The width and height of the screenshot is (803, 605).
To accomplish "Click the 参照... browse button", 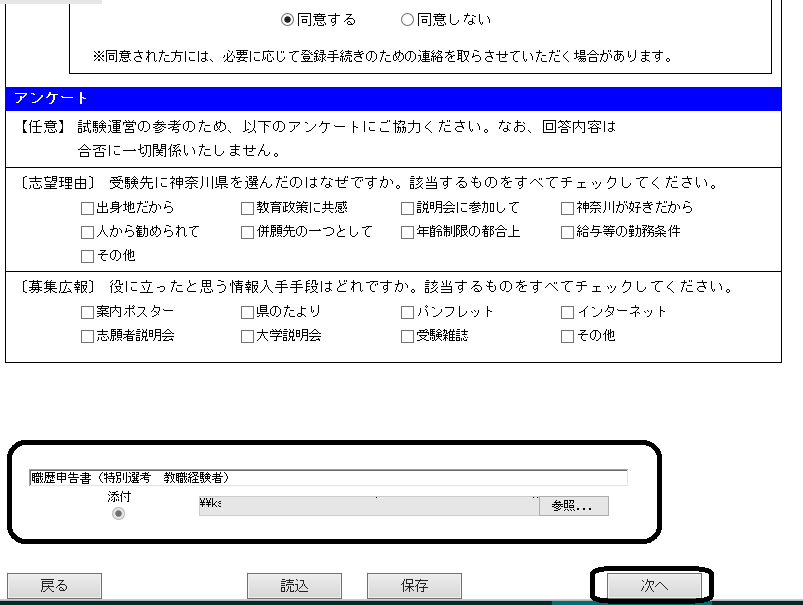I will tap(574, 506).
